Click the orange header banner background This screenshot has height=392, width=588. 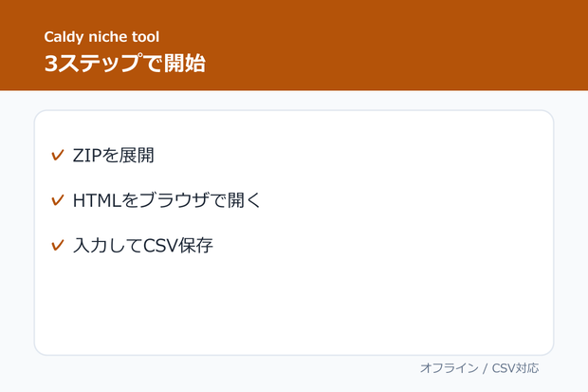[x=375, y=45]
